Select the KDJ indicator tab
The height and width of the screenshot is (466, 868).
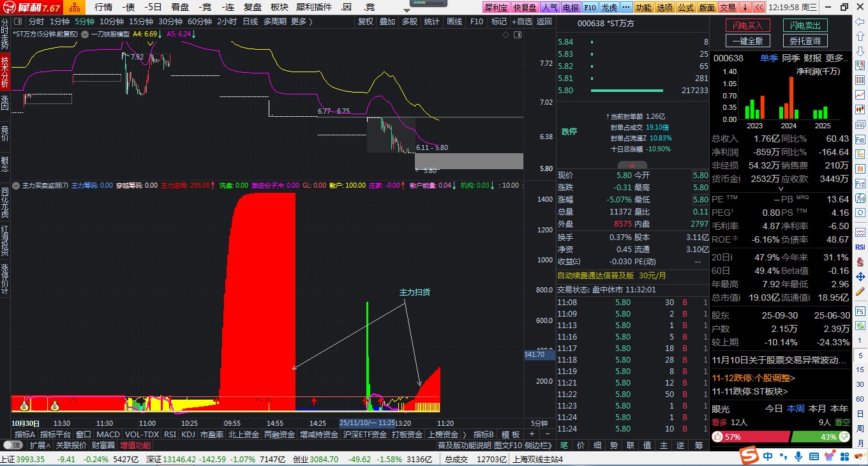click(x=188, y=434)
